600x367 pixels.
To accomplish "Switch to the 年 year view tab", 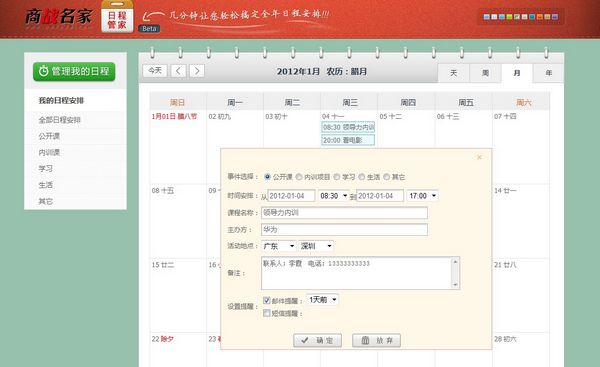I will [x=548, y=73].
